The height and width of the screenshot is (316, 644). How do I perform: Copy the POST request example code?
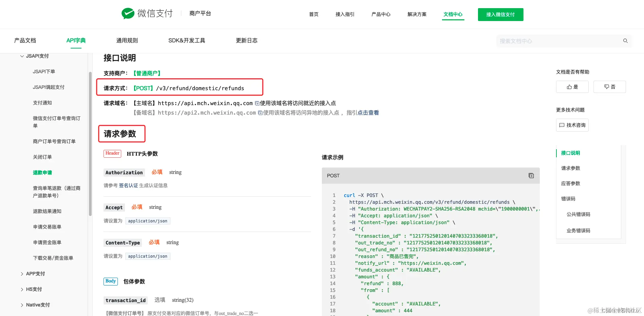click(x=531, y=176)
